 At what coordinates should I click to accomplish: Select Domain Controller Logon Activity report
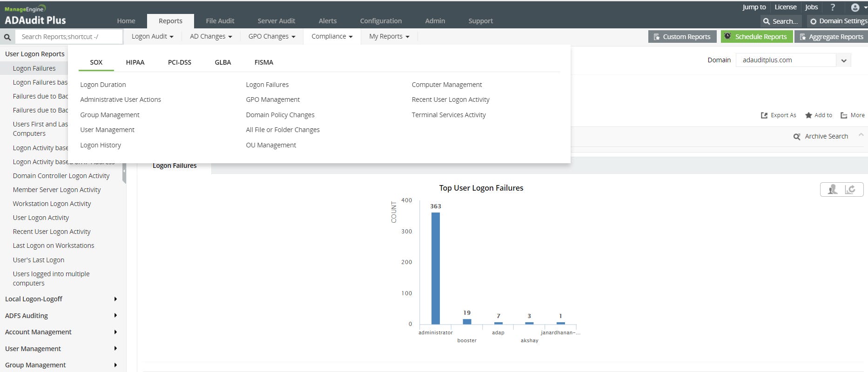coord(61,176)
